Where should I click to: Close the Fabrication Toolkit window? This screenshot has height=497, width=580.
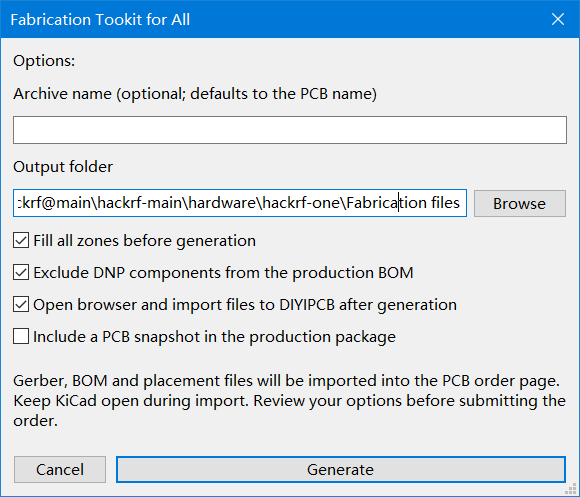pos(558,19)
